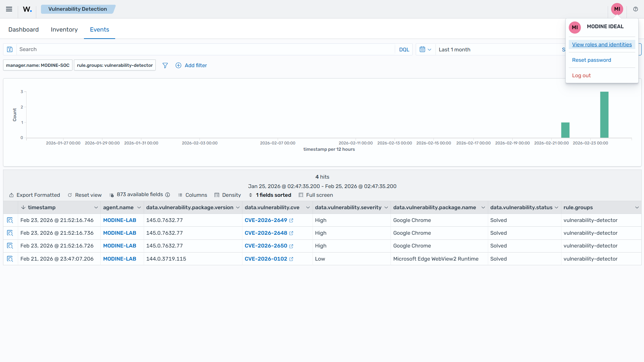
Task: Open the saved queries icon beside Search
Action: click(9, 49)
